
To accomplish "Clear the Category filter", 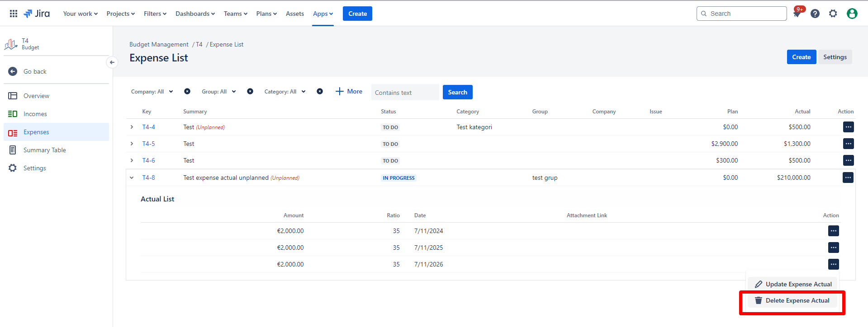I will tap(320, 91).
